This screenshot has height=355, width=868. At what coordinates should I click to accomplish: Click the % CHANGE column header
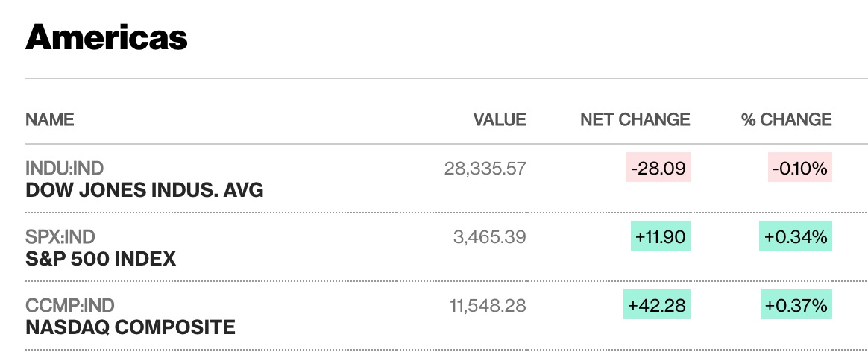(x=787, y=119)
